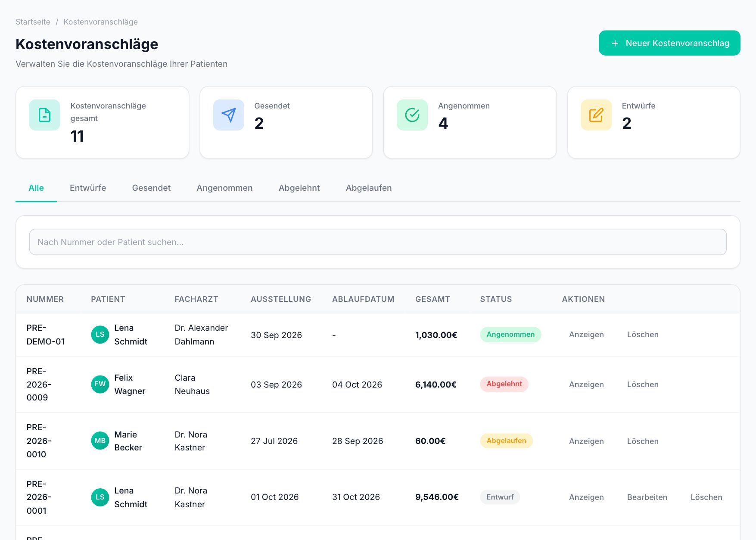This screenshot has width=756, height=540.
Task: Click the NUMMER column header
Action: point(45,299)
